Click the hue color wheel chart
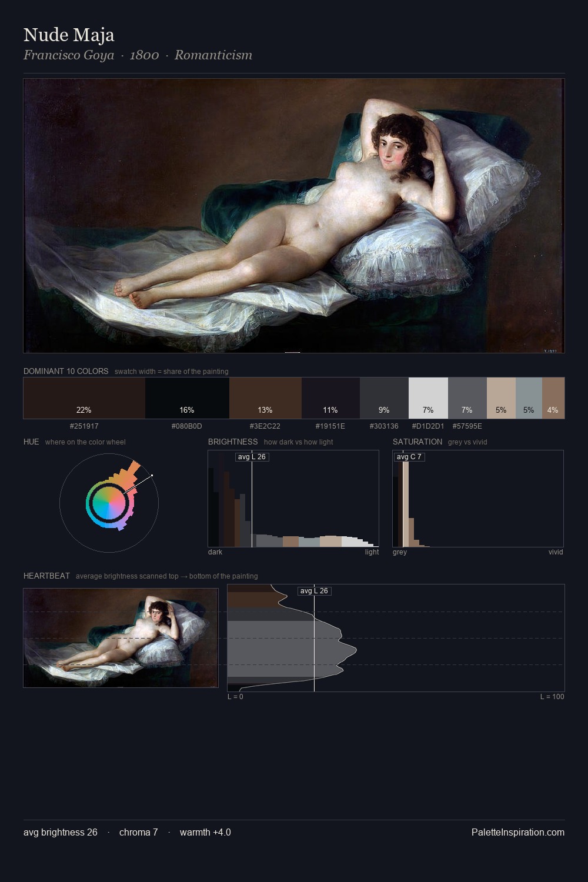This screenshot has width=588, height=882. pyautogui.click(x=109, y=503)
